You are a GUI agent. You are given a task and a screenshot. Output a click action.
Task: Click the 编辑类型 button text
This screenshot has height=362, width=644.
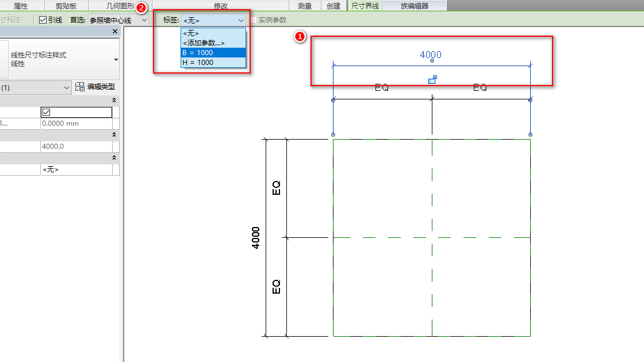coord(101,87)
